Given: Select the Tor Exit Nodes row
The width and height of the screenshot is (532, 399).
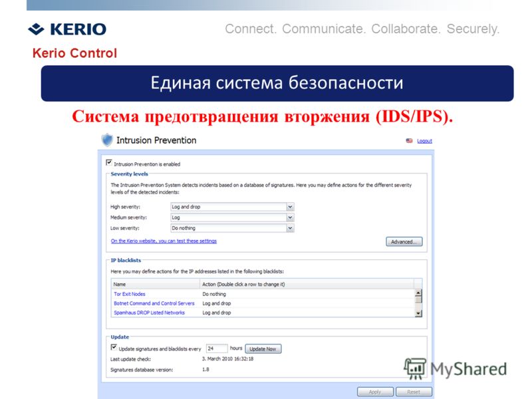Looking at the screenshot, I should (263, 294).
